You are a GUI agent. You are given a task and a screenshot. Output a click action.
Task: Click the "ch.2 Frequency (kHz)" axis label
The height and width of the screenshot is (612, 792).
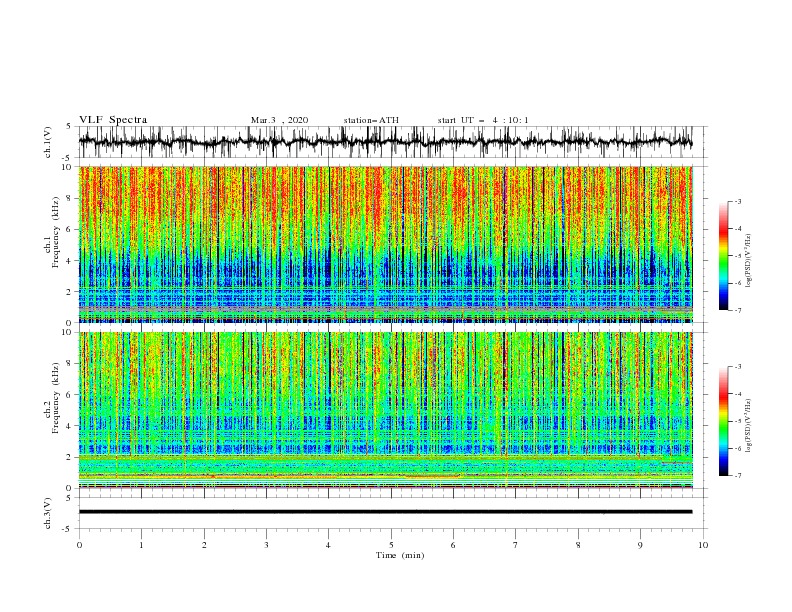pos(52,398)
